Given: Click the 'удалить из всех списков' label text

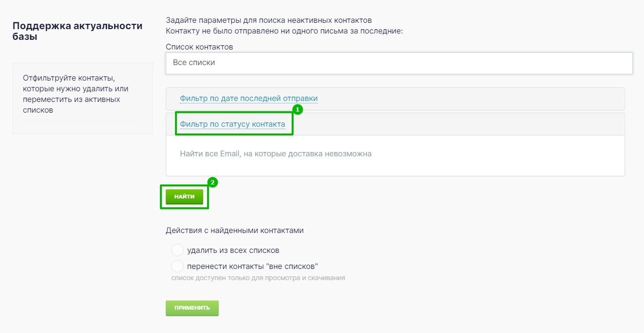Looking at the screenshot, I should tap(233, 250).
